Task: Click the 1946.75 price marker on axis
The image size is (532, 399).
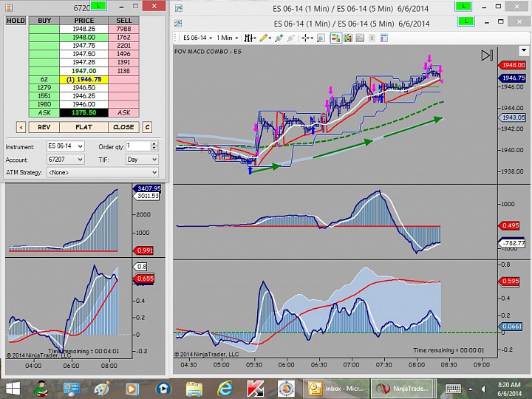Action: [x=512, y=78]
